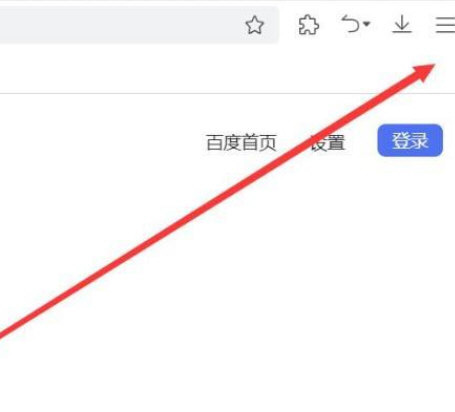Viewport: 455px width, 412px height.
Task: Add page to favorites via star
Action: (x=255, y=25)
